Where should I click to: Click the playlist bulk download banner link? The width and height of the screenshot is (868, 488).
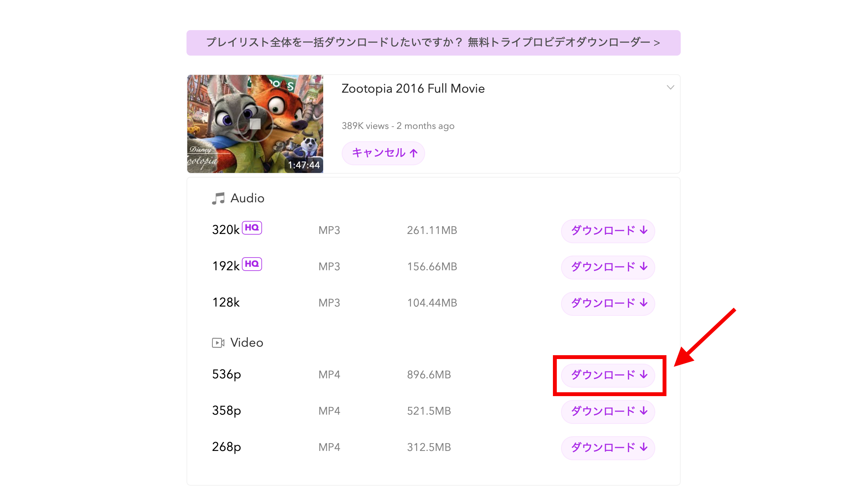coord(433,42)
